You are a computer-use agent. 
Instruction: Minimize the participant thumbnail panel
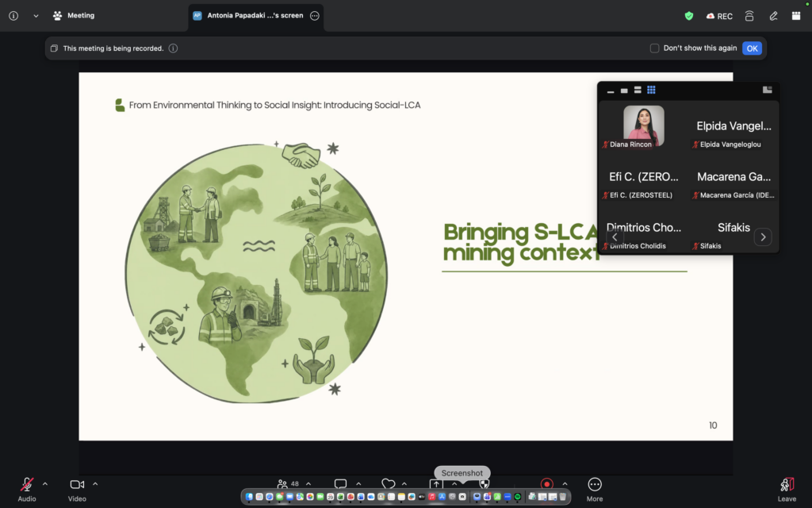coord(611,90)
